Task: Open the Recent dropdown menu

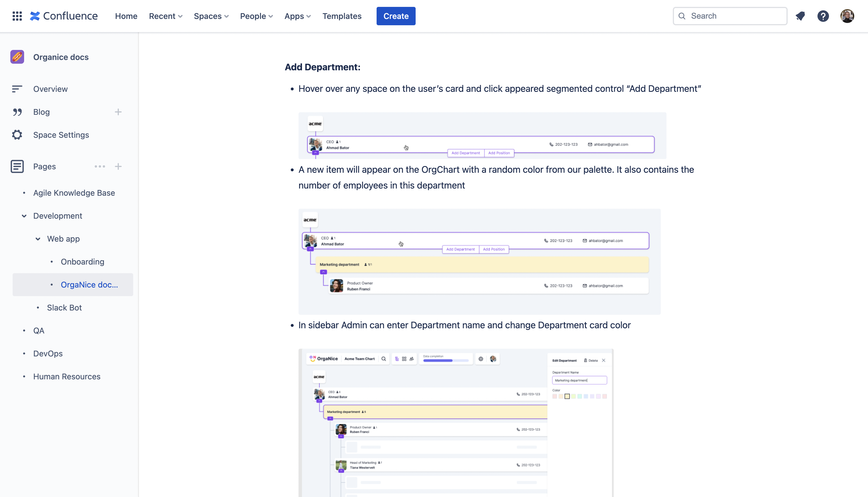Action: pos(166,16)
